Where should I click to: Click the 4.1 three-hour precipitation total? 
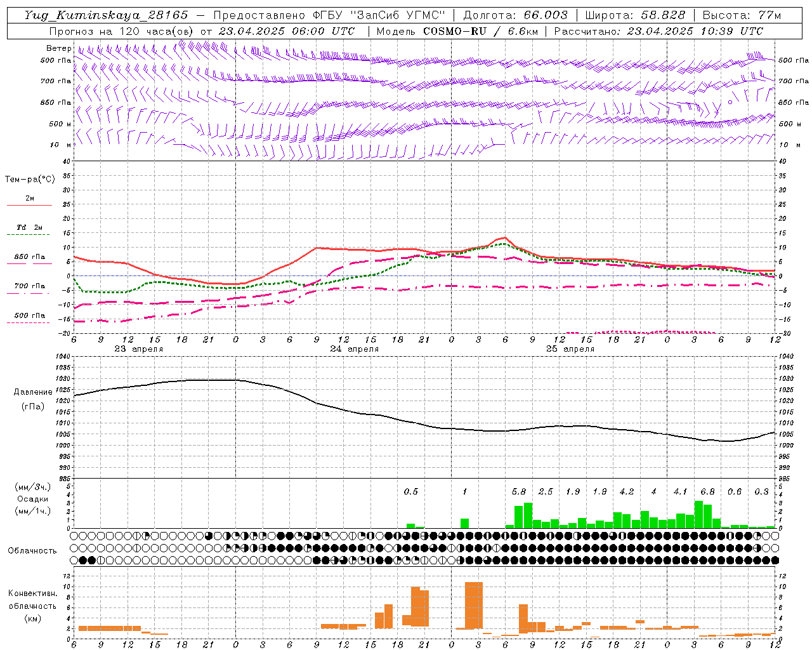pyautogui.click(x=681, y=491)
